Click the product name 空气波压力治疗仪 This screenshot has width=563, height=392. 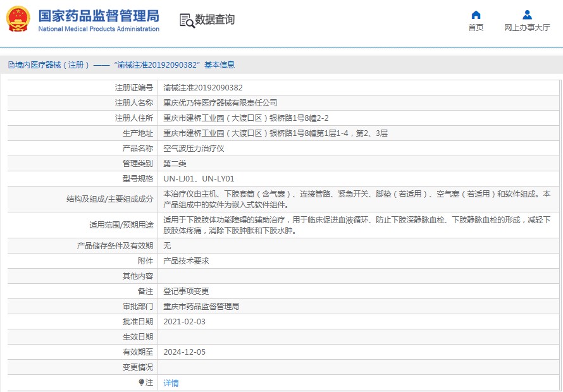click(194, 149)
